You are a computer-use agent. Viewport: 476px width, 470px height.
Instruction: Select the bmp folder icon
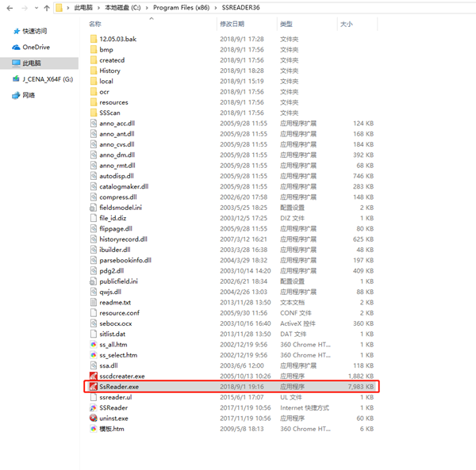coord(94,49)
